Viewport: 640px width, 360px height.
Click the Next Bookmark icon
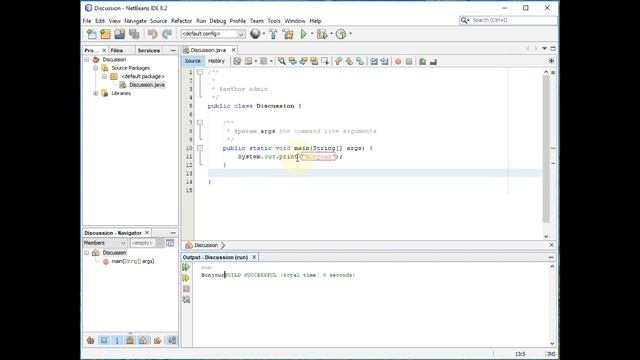pyautogui.click(x=349, y=61)
